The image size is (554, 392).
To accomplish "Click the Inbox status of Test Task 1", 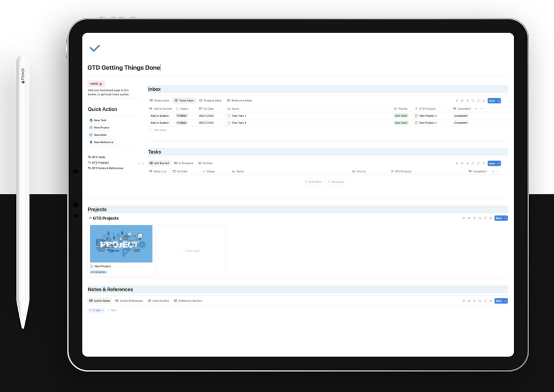I will tap(182, 116).
